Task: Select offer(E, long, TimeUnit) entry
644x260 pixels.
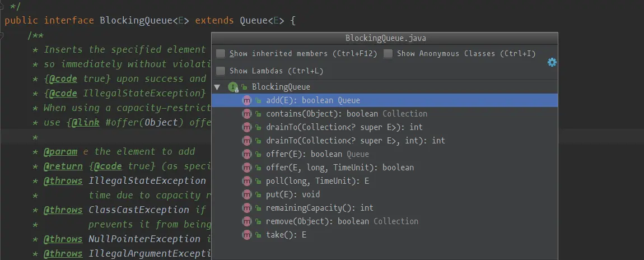Action: (x=384, y=168)
